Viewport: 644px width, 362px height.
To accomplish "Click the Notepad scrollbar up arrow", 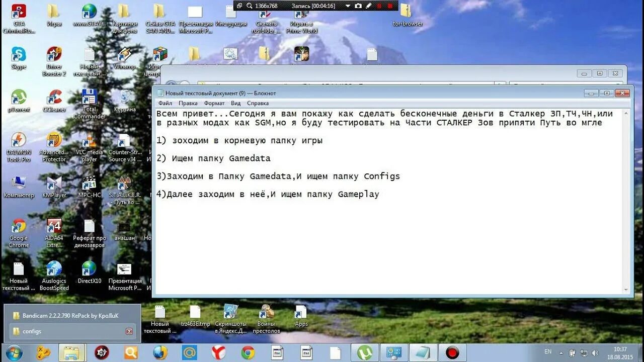I will (x=626, y=113).
